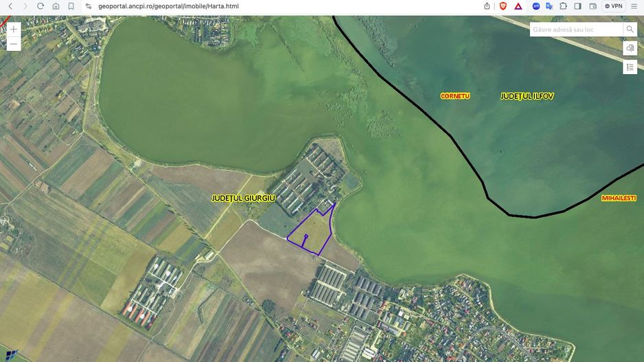Open the browser hamburger menu

[634, 6]
